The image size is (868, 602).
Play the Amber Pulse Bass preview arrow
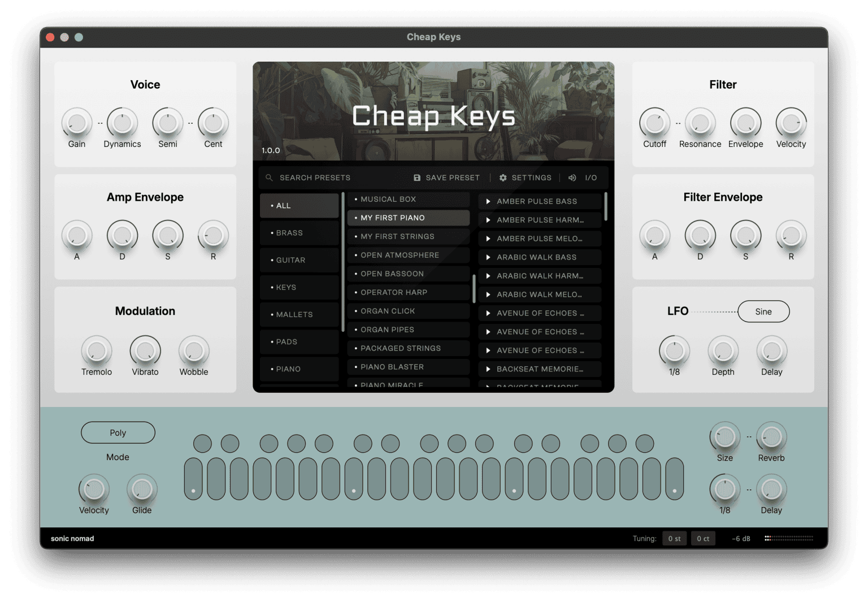tap(488, 201)
